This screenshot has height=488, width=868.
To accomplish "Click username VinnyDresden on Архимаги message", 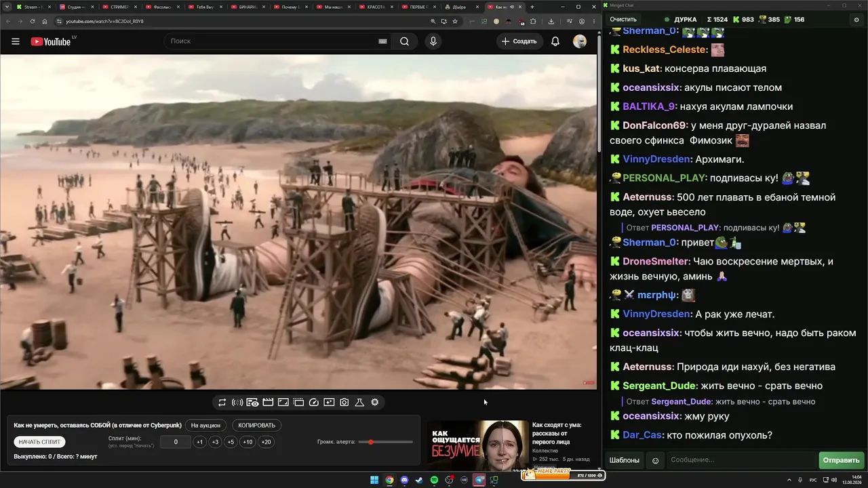I will point(656,159).
